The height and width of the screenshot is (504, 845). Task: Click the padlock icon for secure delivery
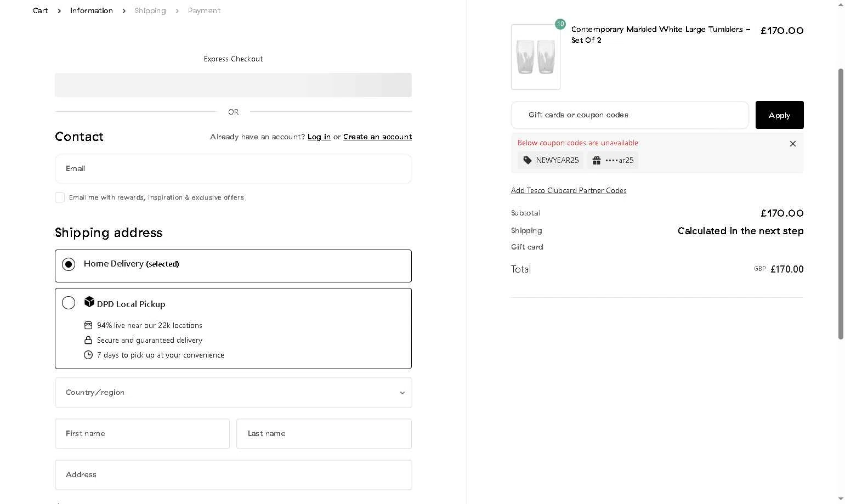click(x=88, y=340)
